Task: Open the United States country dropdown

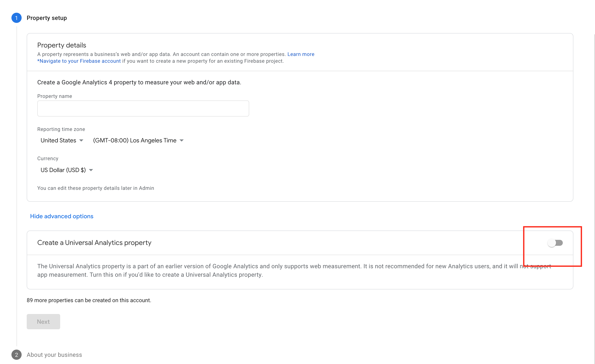Action: (x=62, y=140)
